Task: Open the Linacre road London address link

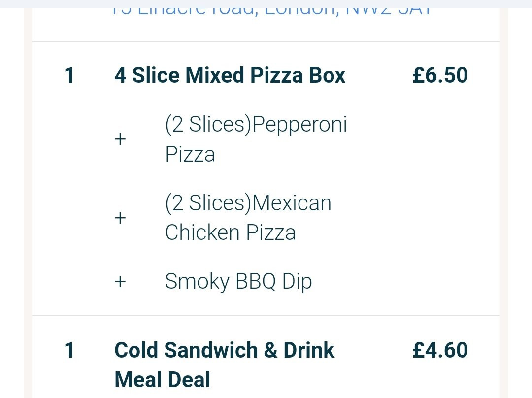Action: (x=271, y=11)
